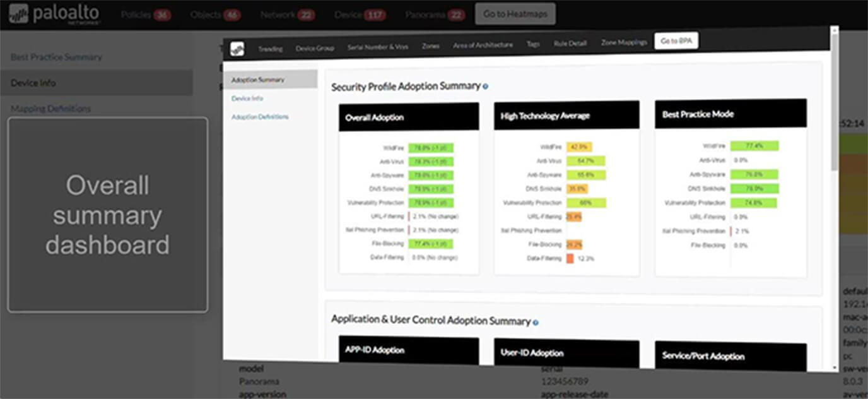Switch to the Network tab
868x399 pixels.
point(278,15)
